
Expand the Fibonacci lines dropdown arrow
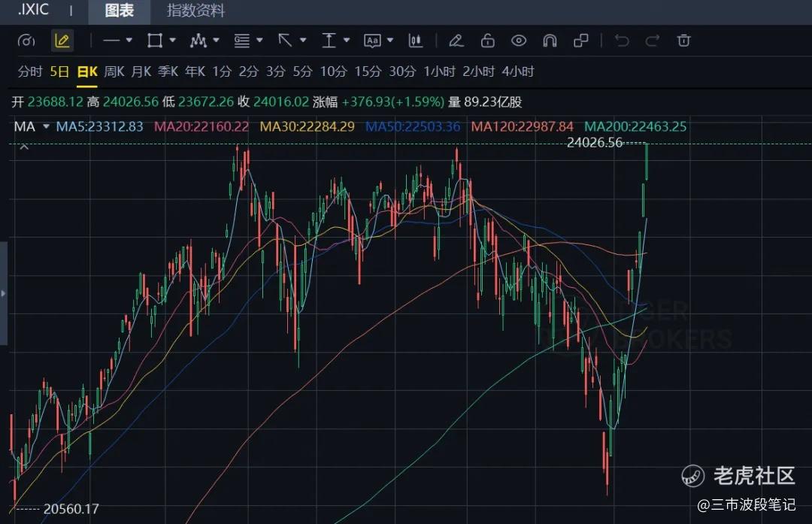coord(259,40)
